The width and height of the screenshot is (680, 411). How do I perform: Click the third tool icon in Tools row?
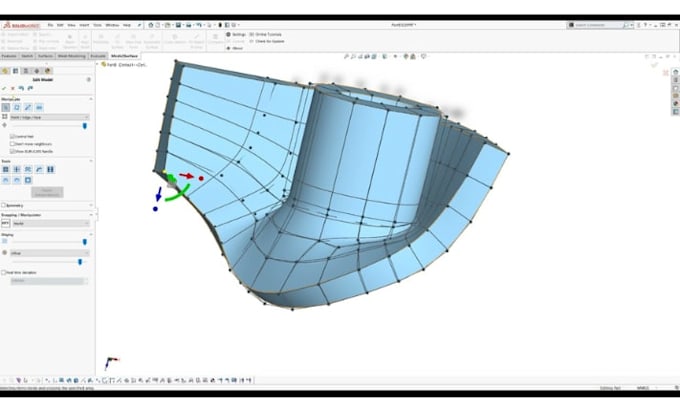[28, 170]
